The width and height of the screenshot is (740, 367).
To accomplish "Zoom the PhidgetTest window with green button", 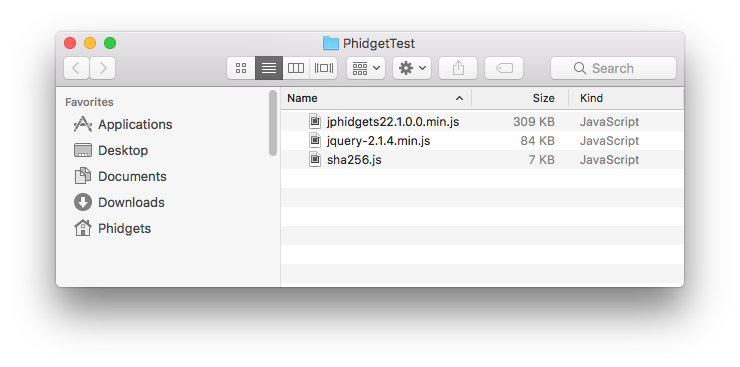I will pyautogui.click(x=110, y=43).
